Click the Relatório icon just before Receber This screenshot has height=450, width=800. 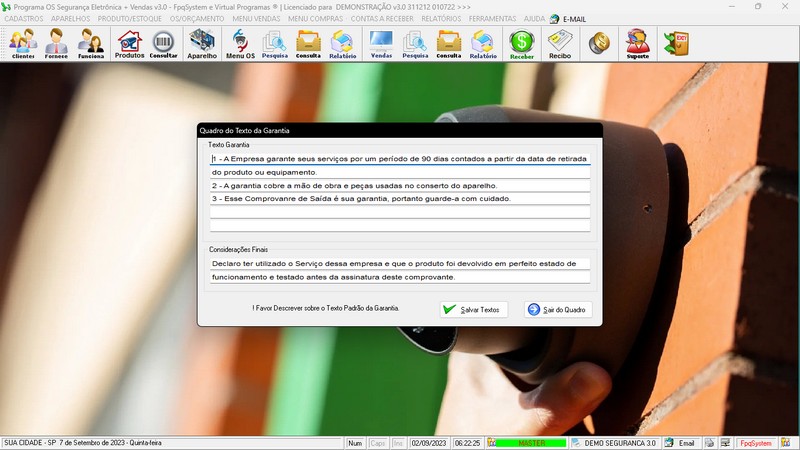[483, 44]
